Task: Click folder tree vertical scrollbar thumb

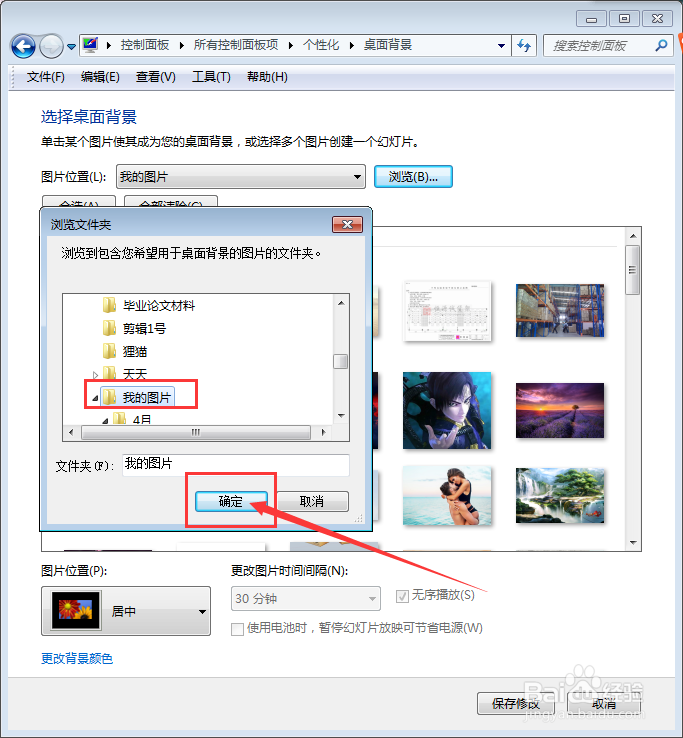Action: (x=341, y=361)
